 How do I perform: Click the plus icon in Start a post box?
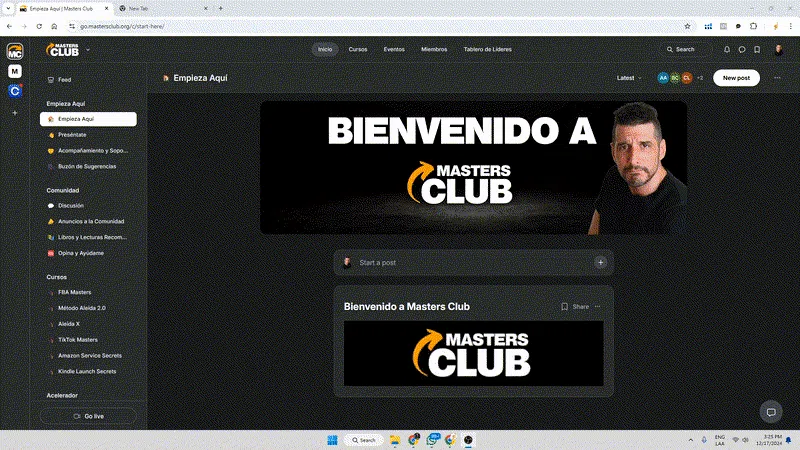coord(601,262)
